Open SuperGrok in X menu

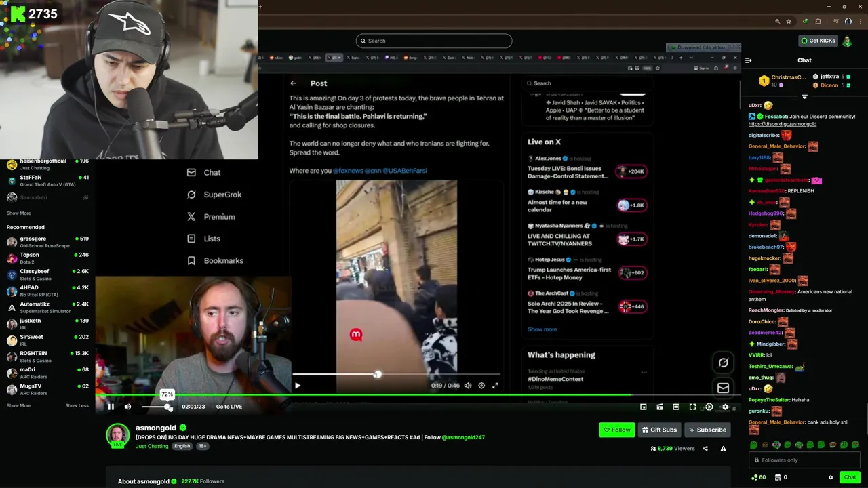214,195
